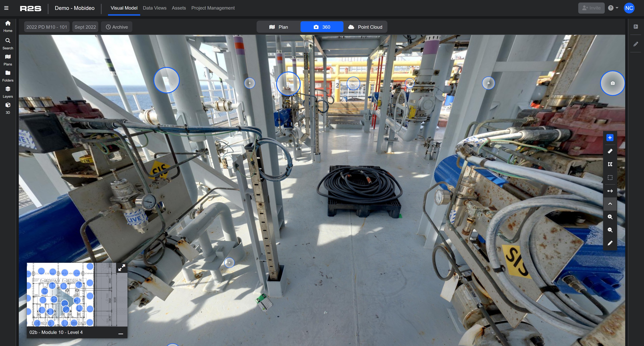Select the dashed rectangle selection tool
The image size is (644, 346).
click(x=610, y=178)
